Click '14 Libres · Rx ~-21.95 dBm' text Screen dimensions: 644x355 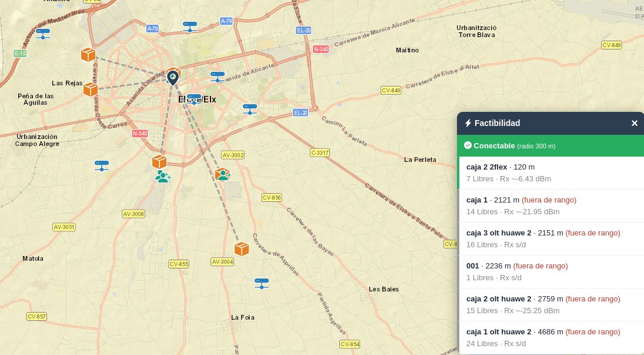point(513,212)
